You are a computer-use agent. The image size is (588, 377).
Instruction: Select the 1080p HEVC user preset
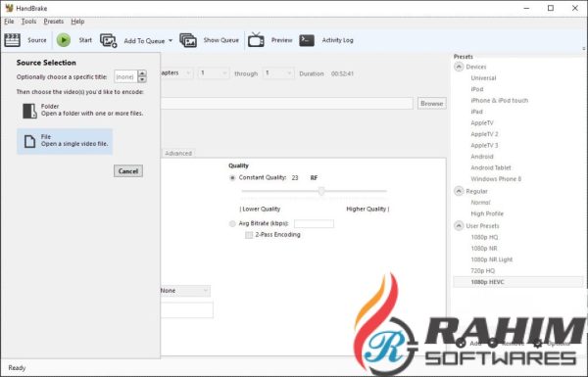point(518,282)
